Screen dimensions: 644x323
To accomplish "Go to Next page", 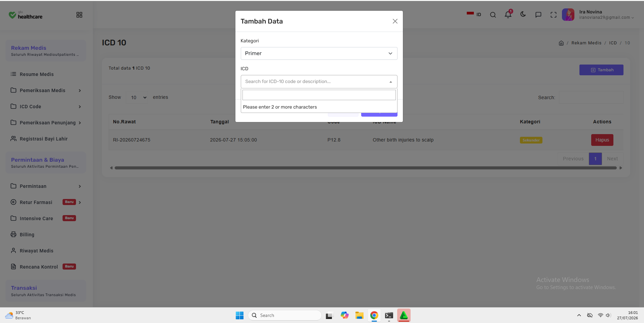I will point(612,159).
